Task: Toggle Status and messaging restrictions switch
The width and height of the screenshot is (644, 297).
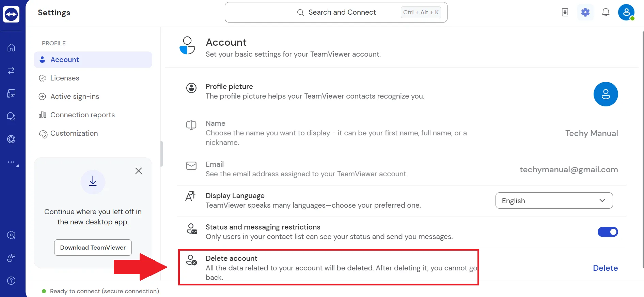Action: (608, 232)
